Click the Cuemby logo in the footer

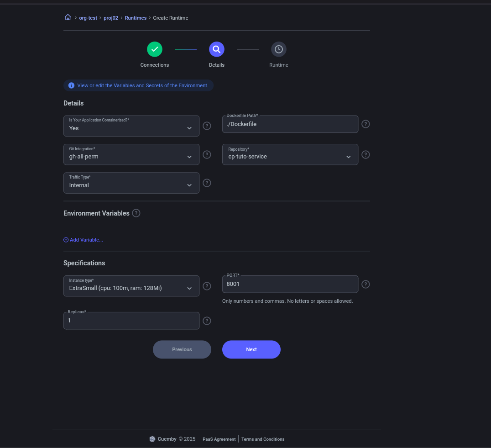coord(152,438)
